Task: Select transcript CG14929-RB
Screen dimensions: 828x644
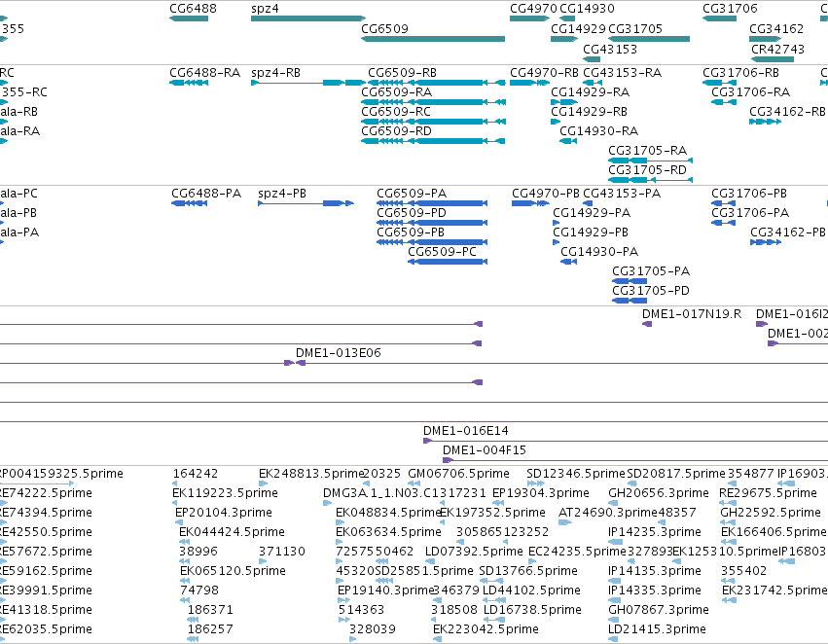Action: point(556,122)
